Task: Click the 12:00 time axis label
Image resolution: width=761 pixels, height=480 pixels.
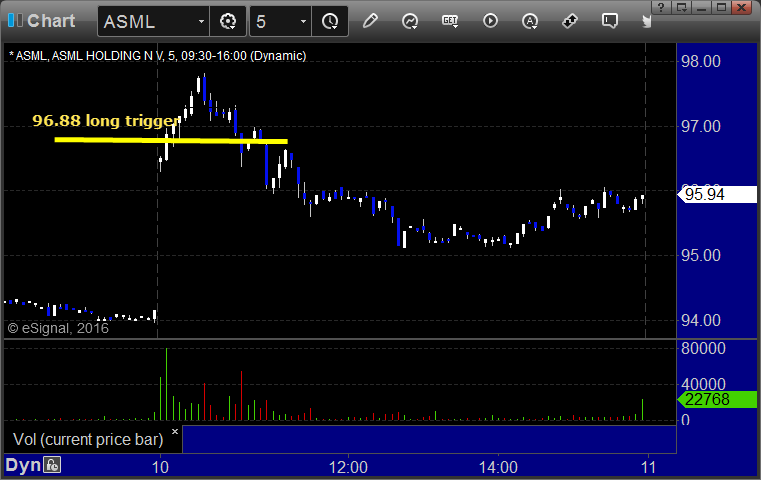Action: 348,467
